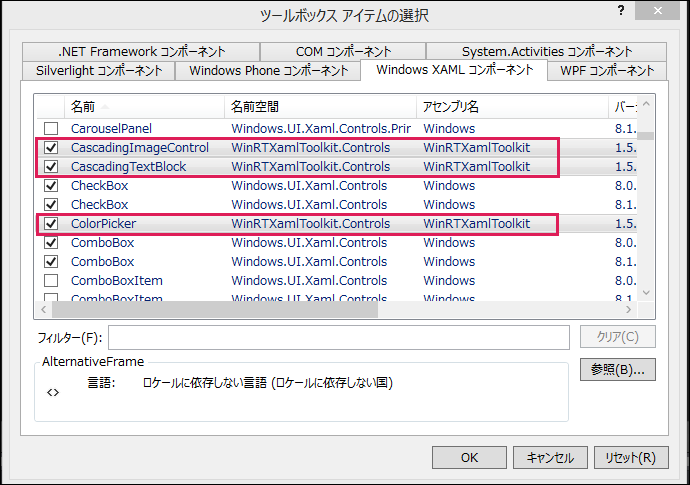Select the ComboBoxItem 8.0 item name
Screen dimensions: 690x485
tap(117, 280)
